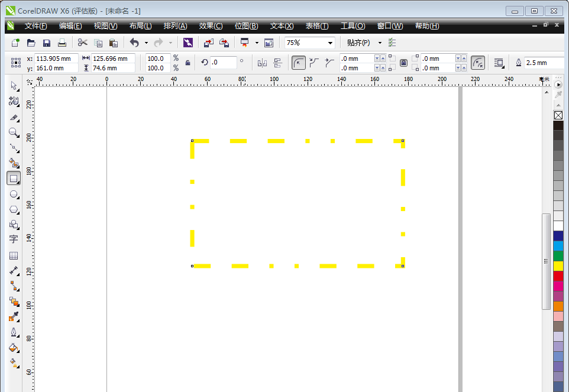Open 工具(O) menu

click(353, 26)
